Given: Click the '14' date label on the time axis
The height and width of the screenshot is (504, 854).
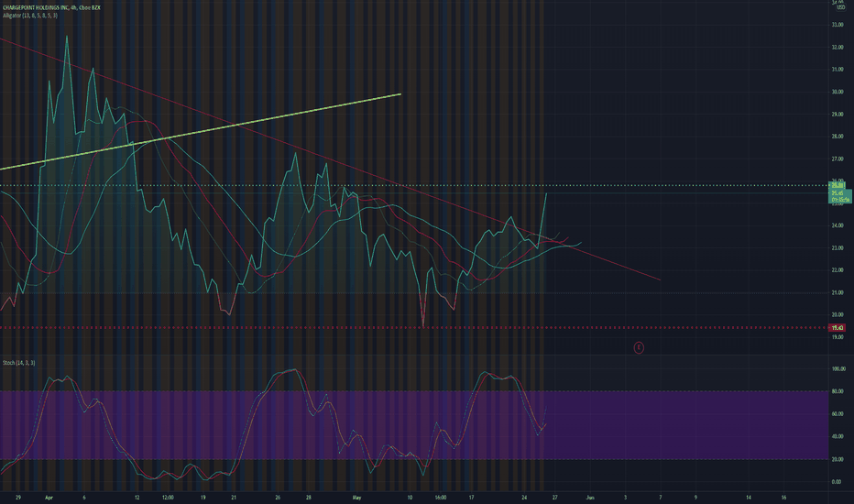Looking at the screenshot, I should [x=749, y=498].
